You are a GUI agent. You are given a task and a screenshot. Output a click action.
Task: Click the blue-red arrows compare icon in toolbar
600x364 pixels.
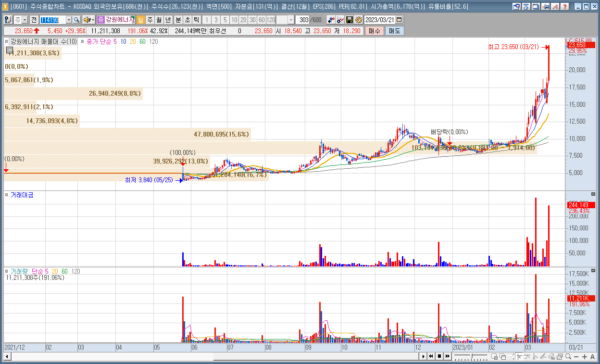331,20
